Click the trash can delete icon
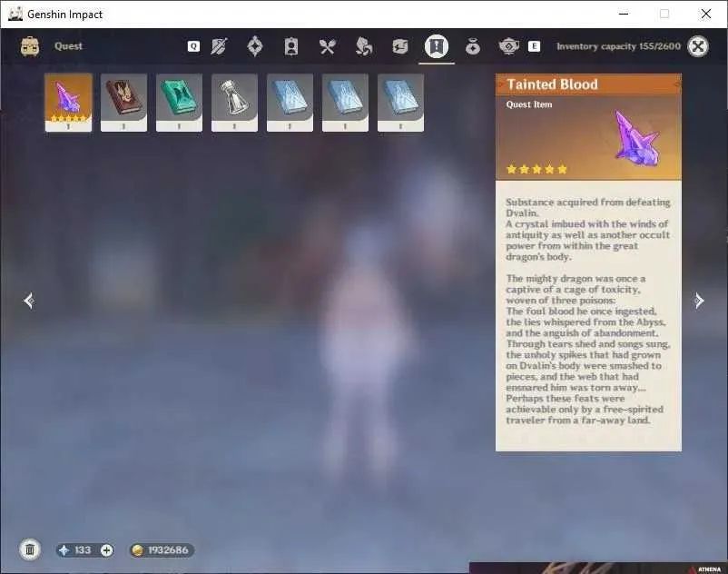The width and height of the screenshot is (728, 574). (30, 549)
